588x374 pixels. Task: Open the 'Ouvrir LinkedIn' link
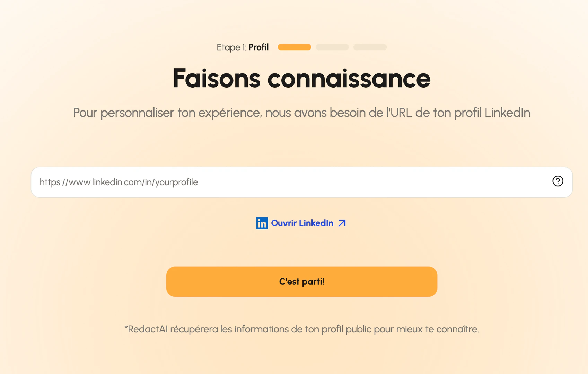click(302, 223)
